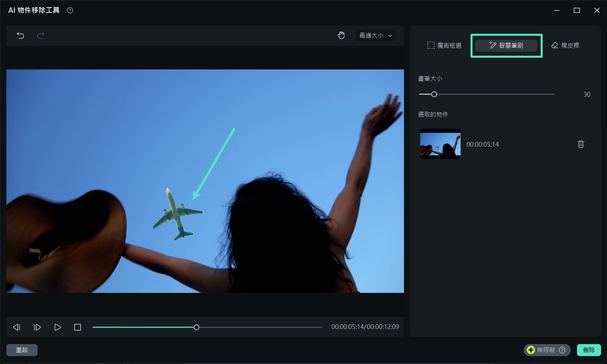The image size is (607, 364).
Task: Click the redo arrow icon
Action: (x=40, y=35)
